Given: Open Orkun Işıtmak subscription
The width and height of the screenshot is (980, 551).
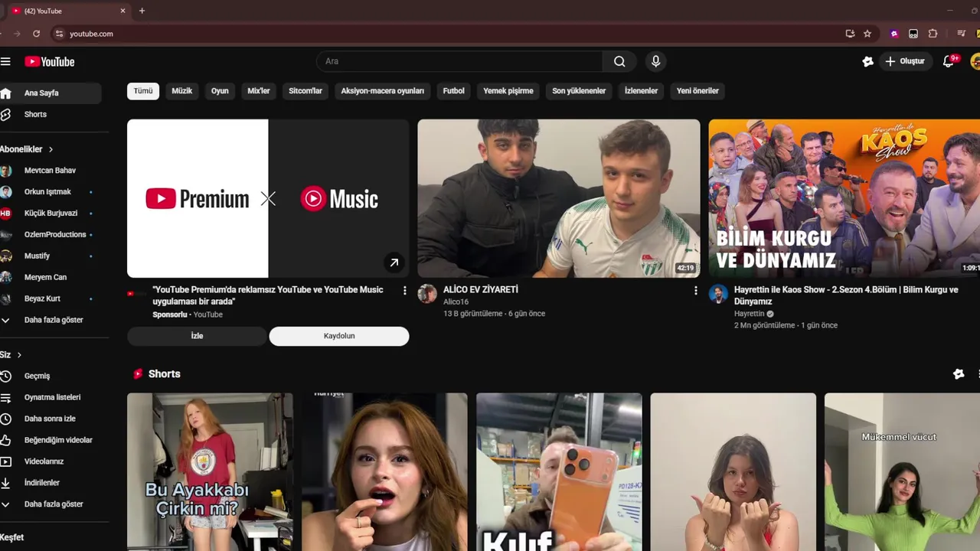Looking at the screenshot, I should tap(47, 192).
